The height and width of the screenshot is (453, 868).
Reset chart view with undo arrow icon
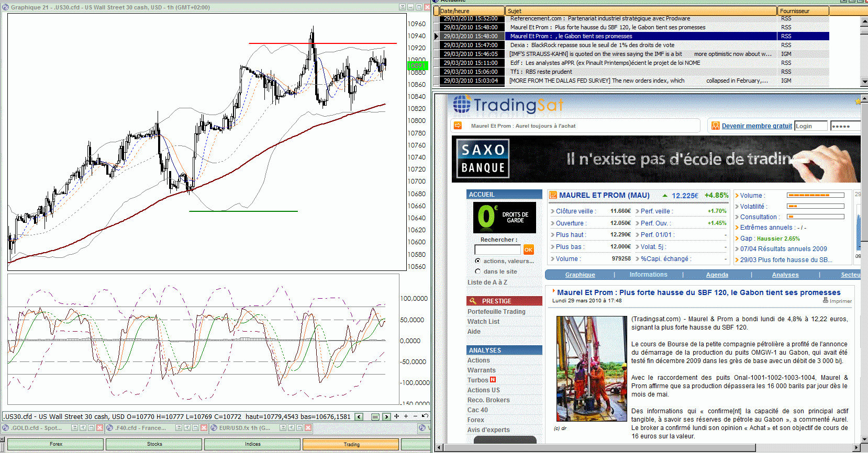click(x=425, y=416)
